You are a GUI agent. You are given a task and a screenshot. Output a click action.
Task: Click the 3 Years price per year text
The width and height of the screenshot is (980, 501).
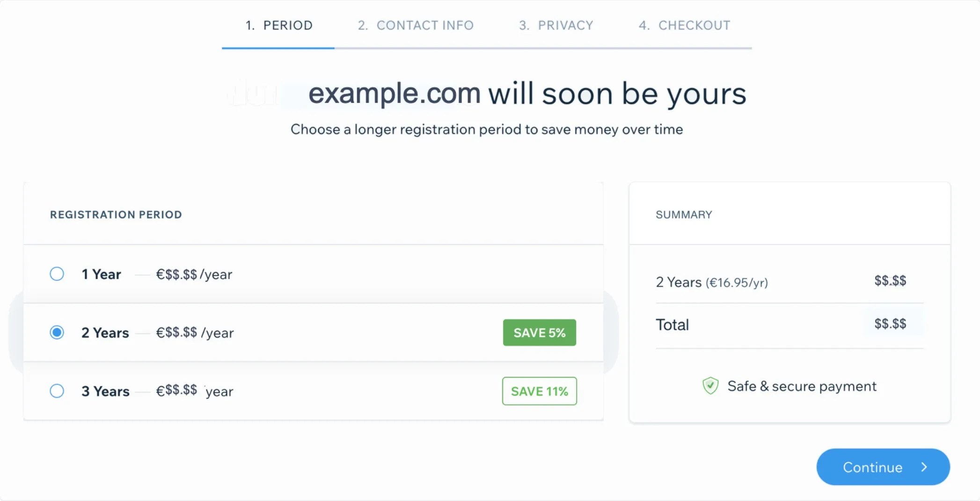click(195, 391)
